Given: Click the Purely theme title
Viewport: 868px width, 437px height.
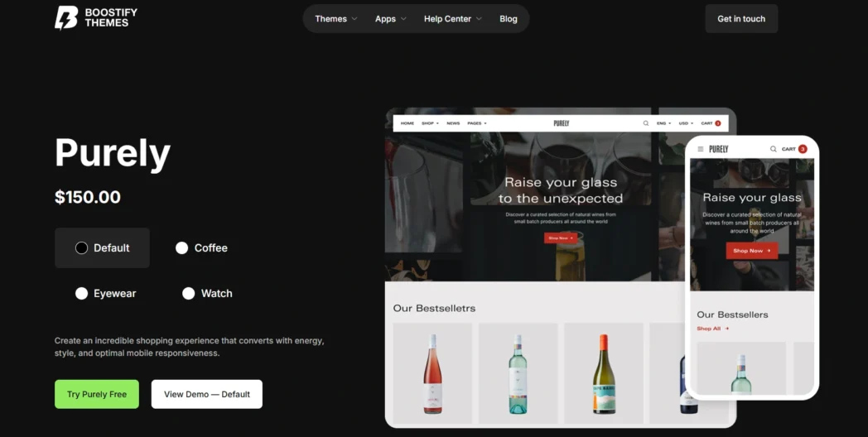Looking at the screenshot, I should click(113, 152).
